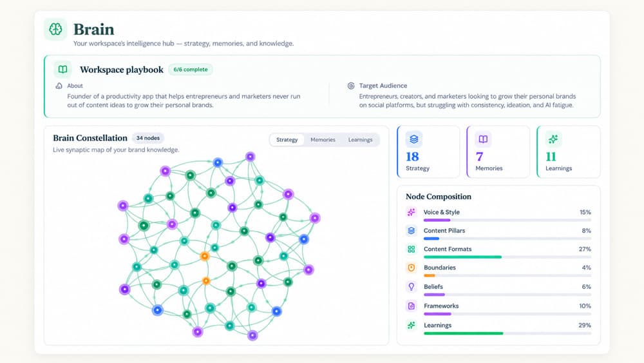Switch to the Memories tab
The width and height of the screenshot is (644, 363).
click(x=323, y=140)
